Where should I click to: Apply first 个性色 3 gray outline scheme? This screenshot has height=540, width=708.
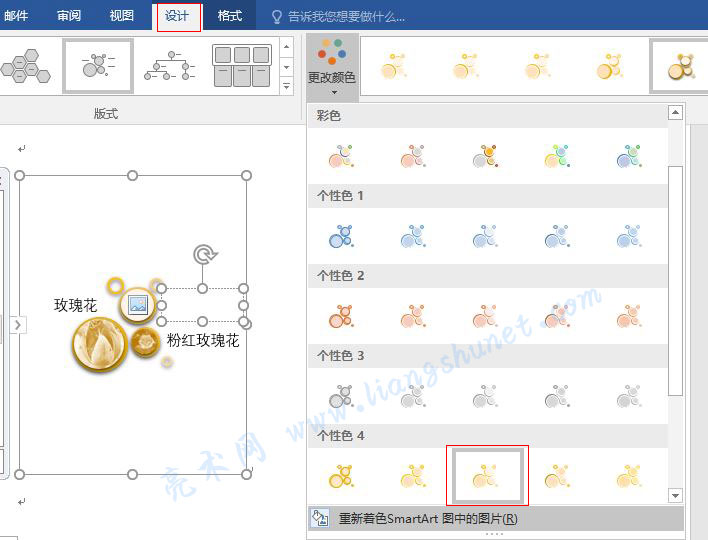tap(341, 396)
